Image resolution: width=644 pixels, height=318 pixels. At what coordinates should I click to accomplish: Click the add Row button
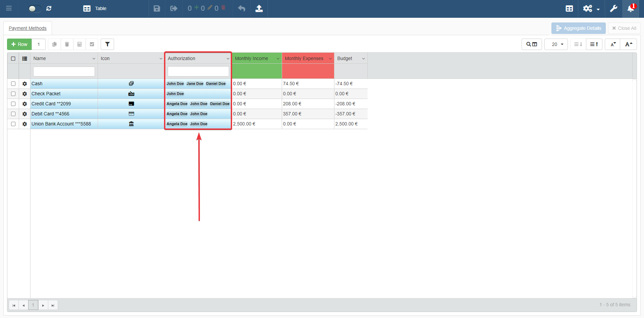coord(19,44)
